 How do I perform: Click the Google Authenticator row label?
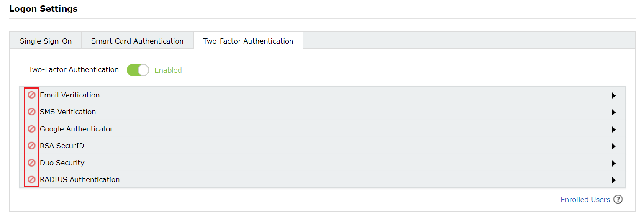(x=76, y=129)
